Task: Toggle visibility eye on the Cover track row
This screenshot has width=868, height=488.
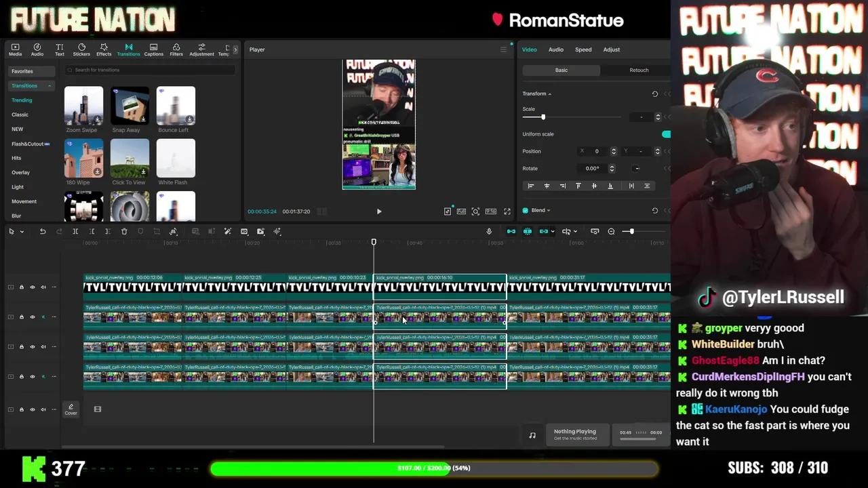Action: click(x=32, y=409)
